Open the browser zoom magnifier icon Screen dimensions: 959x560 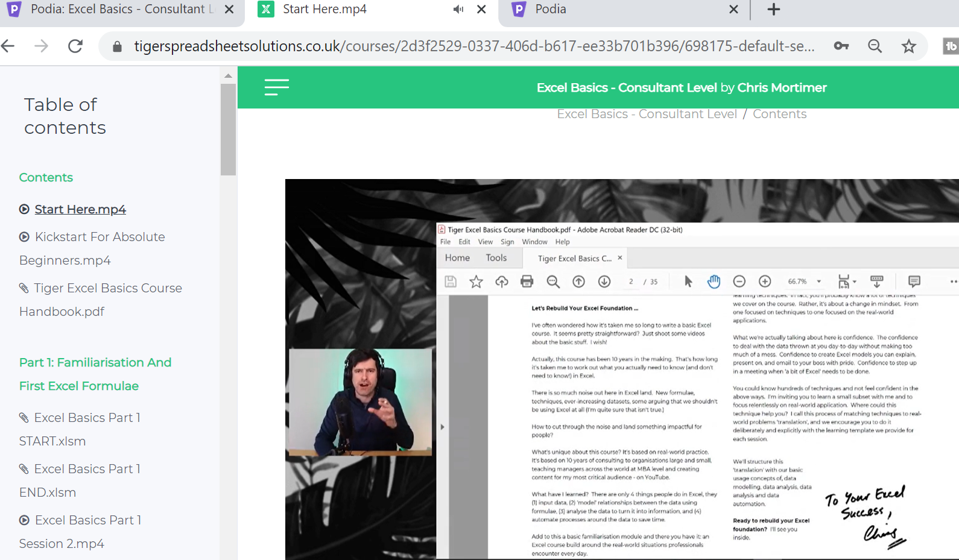[x=875, y=46]
